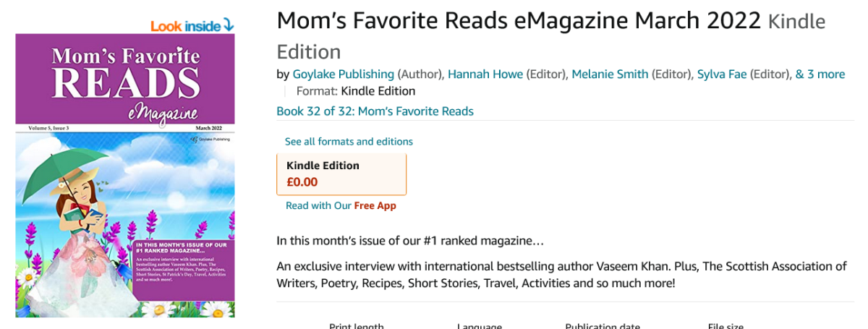Expand the "& 3 more" contributors list
868x329 pixels.
pos(820,74)
